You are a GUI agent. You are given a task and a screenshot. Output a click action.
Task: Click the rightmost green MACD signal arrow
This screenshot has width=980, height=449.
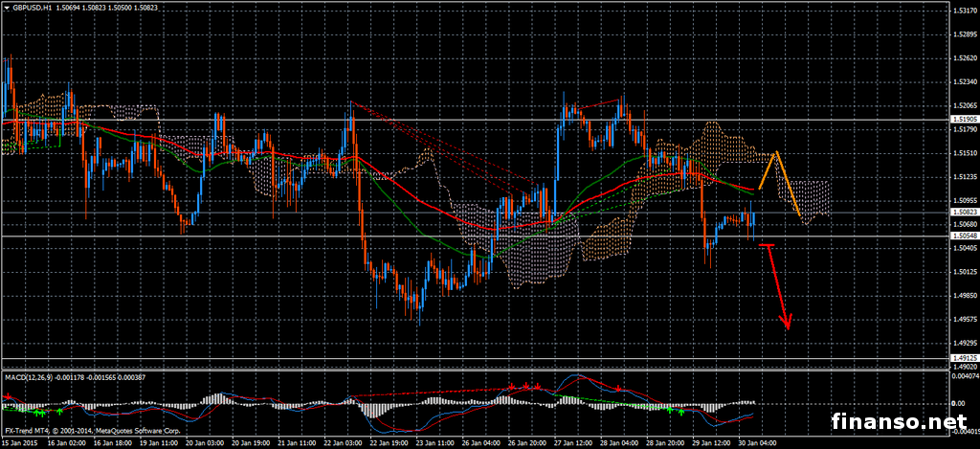(x=681, y=414)
